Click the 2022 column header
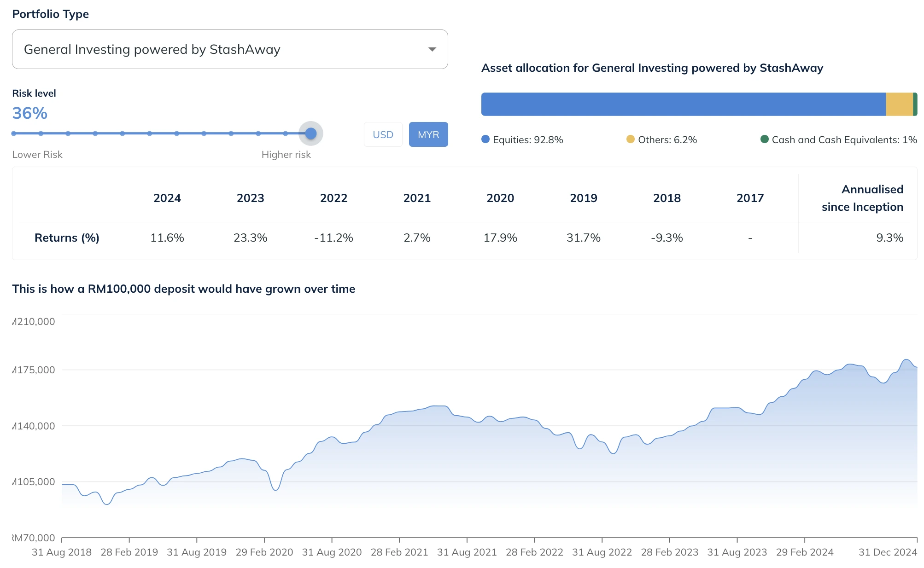 coord(334,198)
